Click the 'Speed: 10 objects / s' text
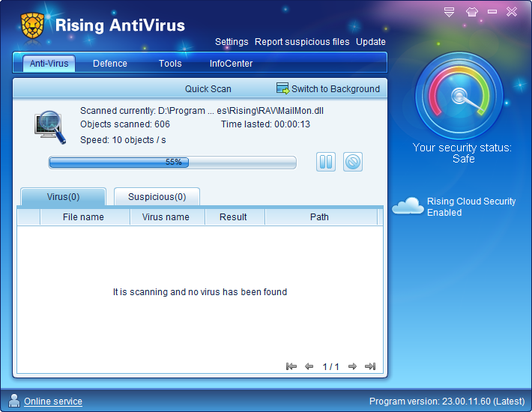Viewport: 532px width, 412px height. [x=123, y=140]
